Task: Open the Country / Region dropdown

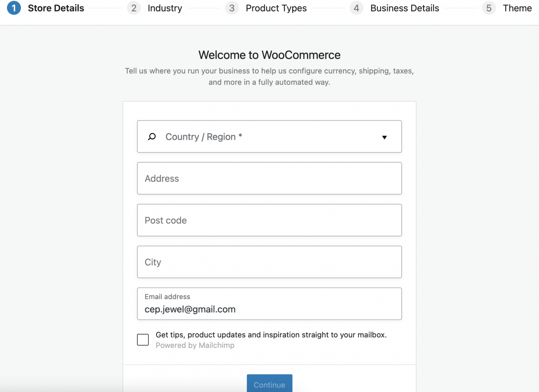Action: click(x=269, y=137)
